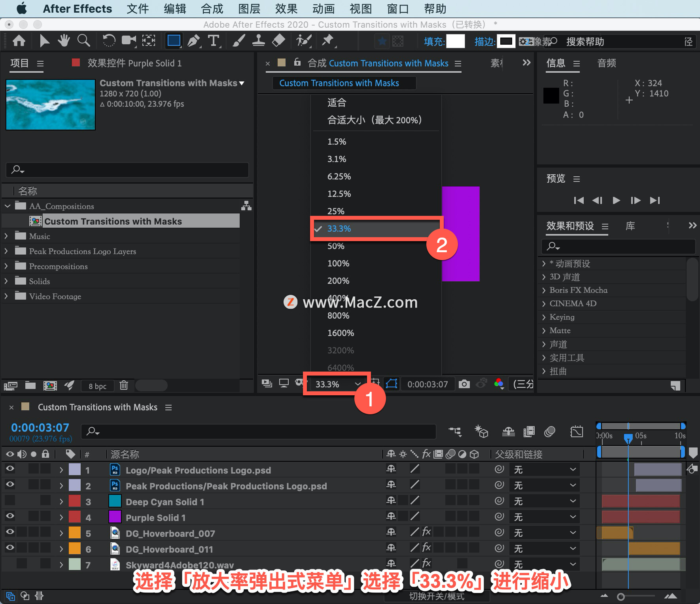Viewport: 700px width, 604px height.
Task: Open the 效果 menu
Action: point(286,9)
